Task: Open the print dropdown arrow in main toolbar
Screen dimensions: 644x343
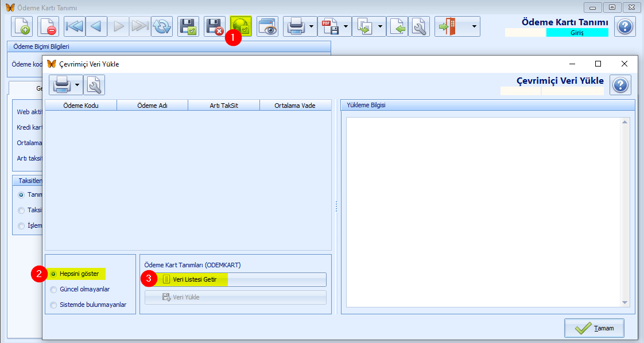Action: pos(311,26)
